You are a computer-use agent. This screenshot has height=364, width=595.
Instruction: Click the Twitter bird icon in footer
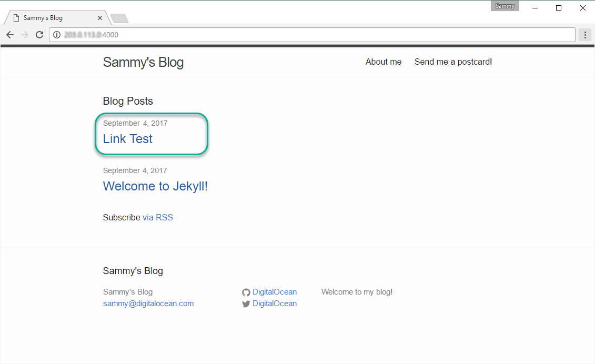[x=246, y=304]
